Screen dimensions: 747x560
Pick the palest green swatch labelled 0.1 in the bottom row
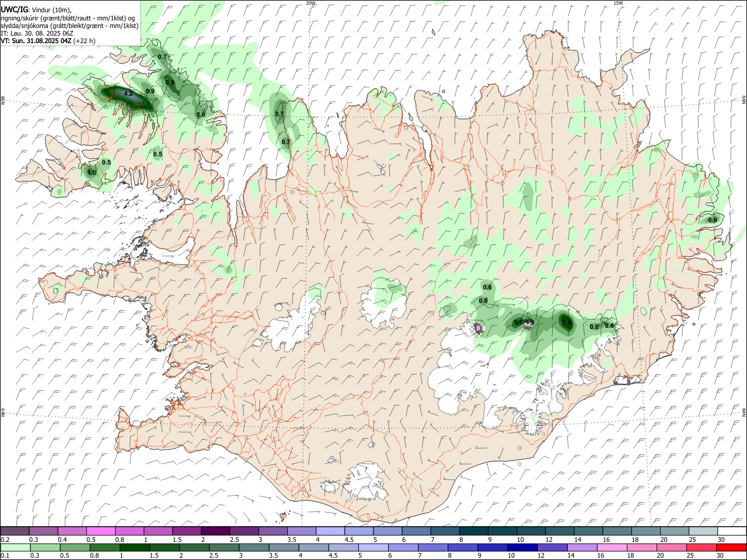pos(15,547)
